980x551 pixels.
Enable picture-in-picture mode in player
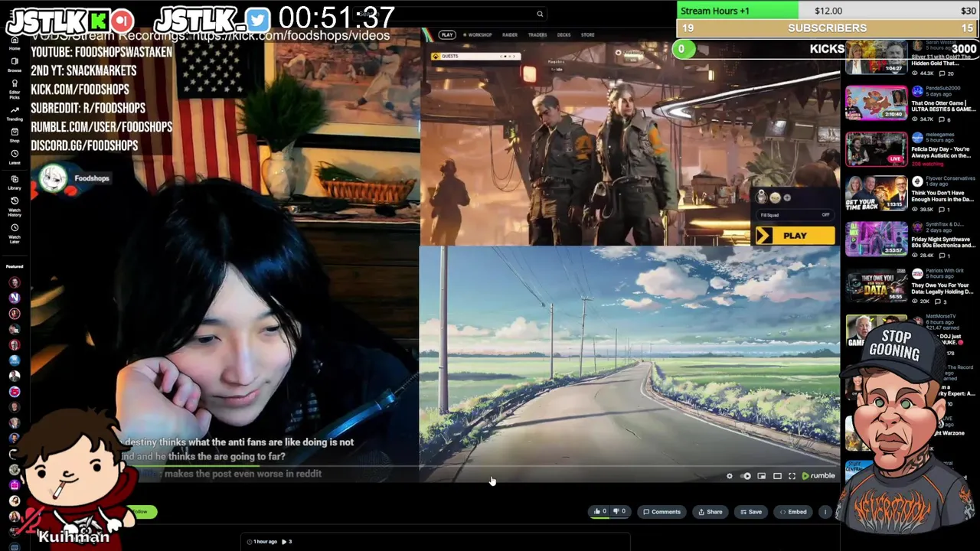(761, 476)
